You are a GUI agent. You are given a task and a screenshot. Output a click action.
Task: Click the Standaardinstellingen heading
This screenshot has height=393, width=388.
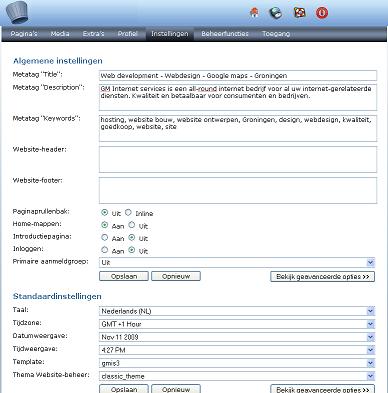tap(57, 296)
